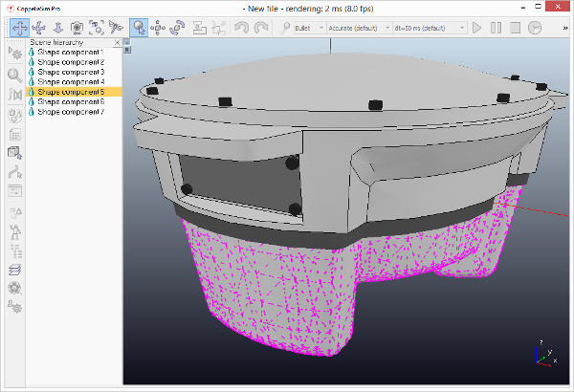Viewport: 574px width, 392px height.
Task: Click highlighted Shape component 5 row
Action: [74, 92]
